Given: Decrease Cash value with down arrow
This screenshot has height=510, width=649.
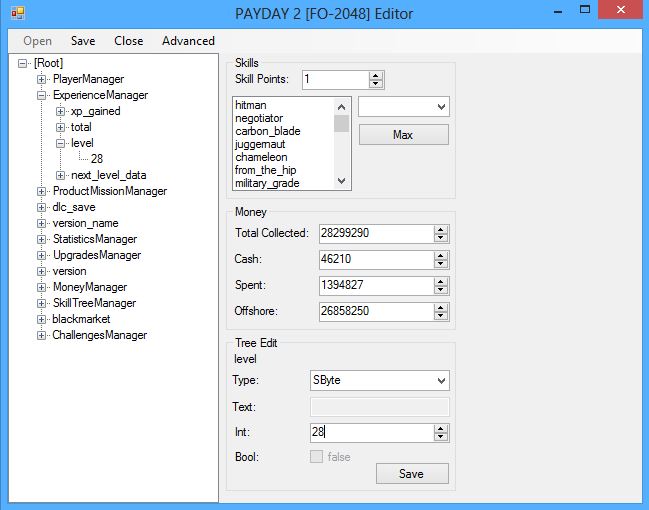Looking at the screenshot, I should 441,264.
